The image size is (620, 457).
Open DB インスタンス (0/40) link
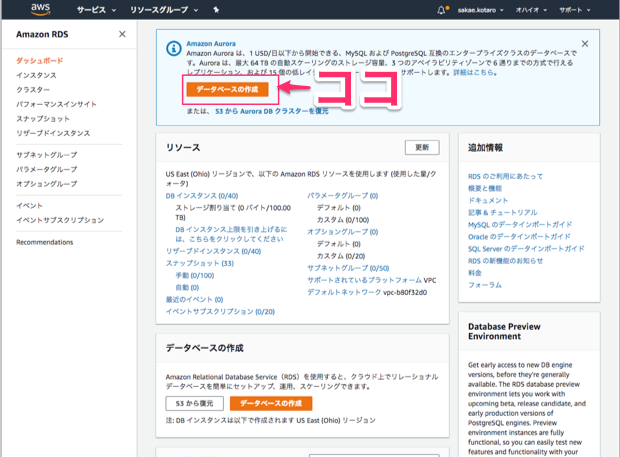pyautogui.click(x=202, y=196)
